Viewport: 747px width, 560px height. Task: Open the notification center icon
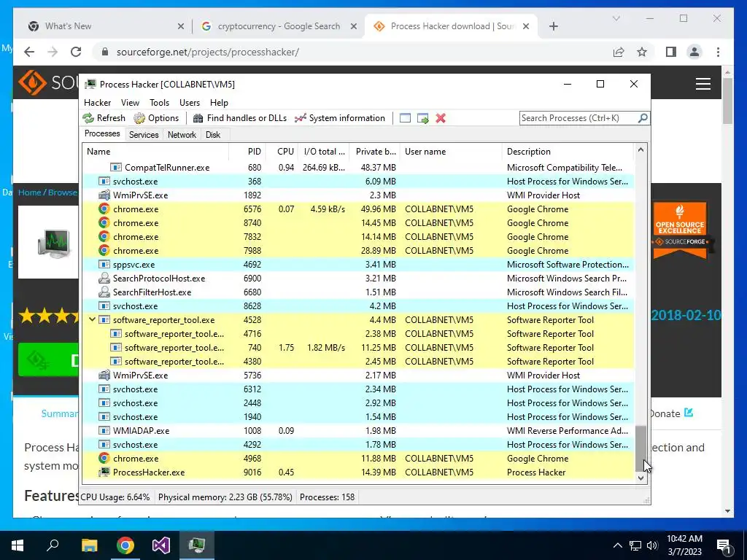(724, 545)
